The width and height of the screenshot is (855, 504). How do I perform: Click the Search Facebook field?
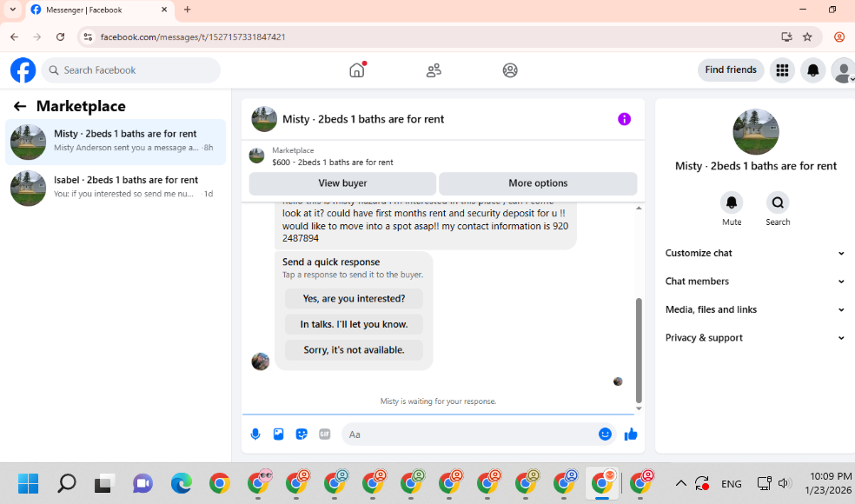point(131,70)
